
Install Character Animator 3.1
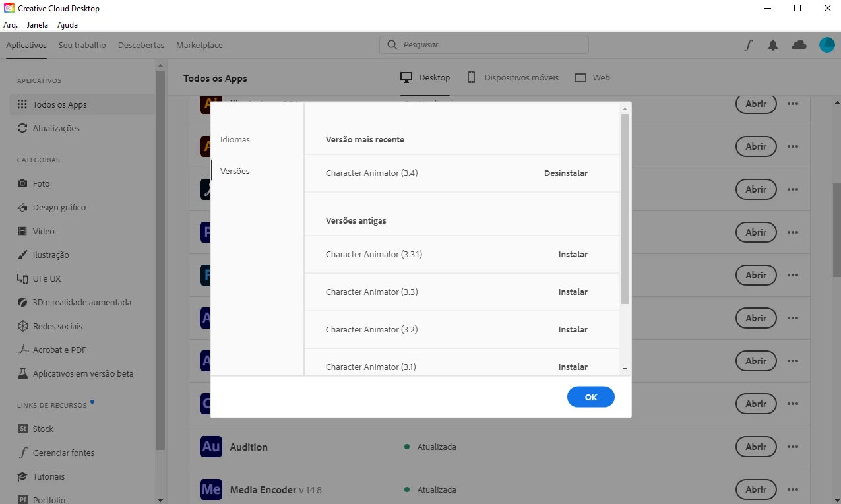pyautogui.click(x=573, y=367)
